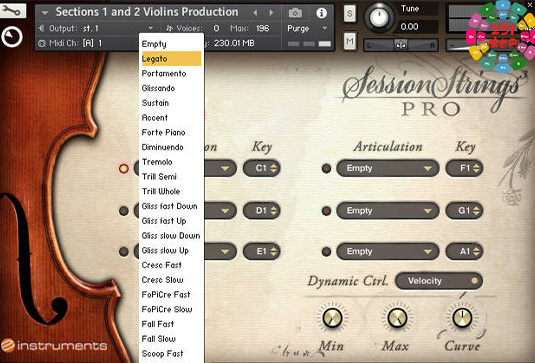Select Diminuendo articulation
The height and width of the screenshot is (363, 535).
[x=171, y=147]
